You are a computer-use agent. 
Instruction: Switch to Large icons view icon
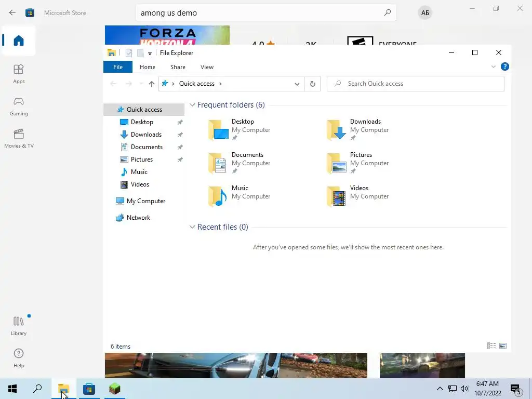503,345
